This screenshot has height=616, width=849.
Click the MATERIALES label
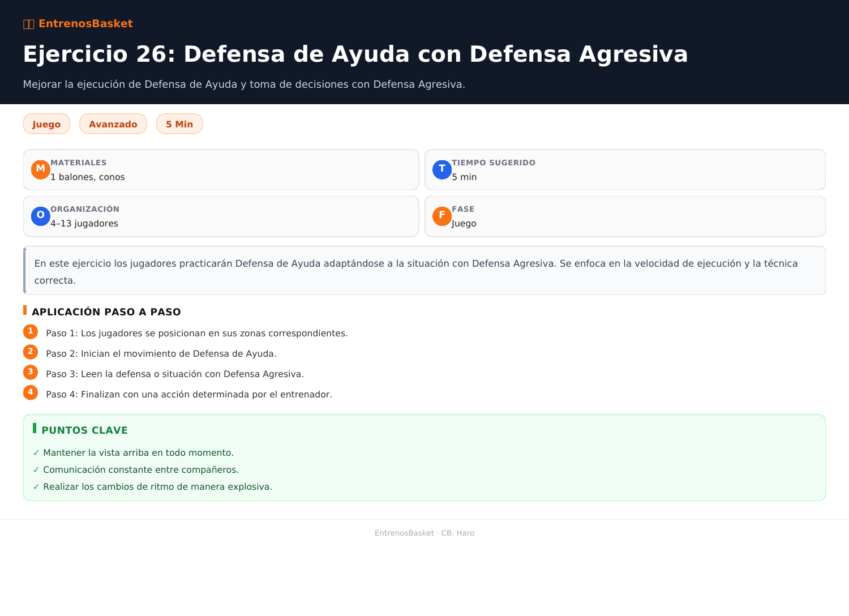pos(79,162)
